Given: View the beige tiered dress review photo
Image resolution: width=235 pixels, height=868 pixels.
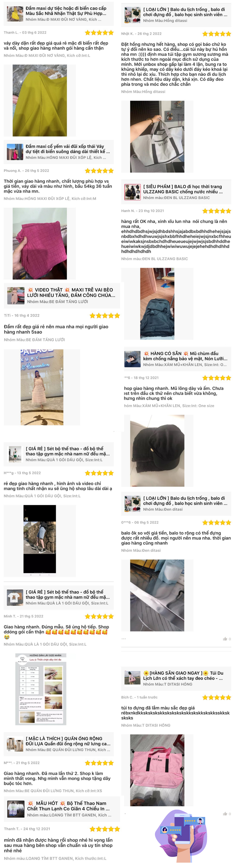Looking at the screenshot, I should click(x=42, y=387).
